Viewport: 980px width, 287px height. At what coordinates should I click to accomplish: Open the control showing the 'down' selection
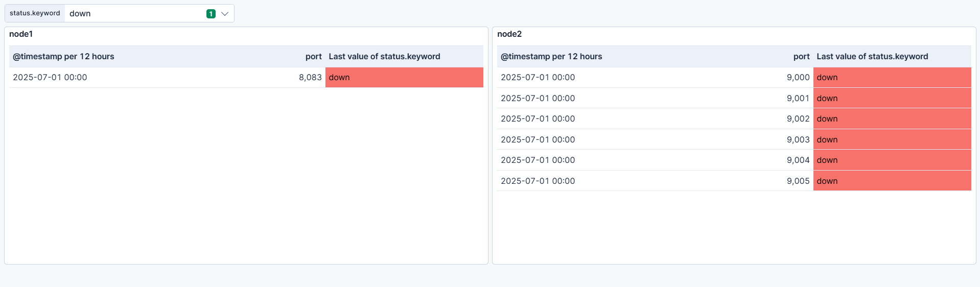[133, 14]
